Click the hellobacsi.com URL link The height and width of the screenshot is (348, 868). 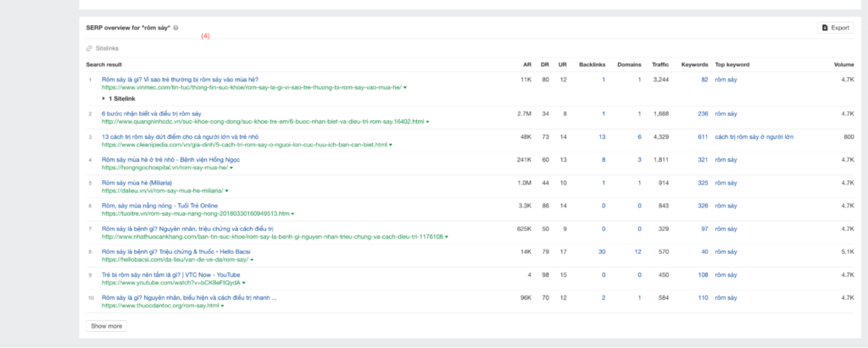click(x=175, y=260)
